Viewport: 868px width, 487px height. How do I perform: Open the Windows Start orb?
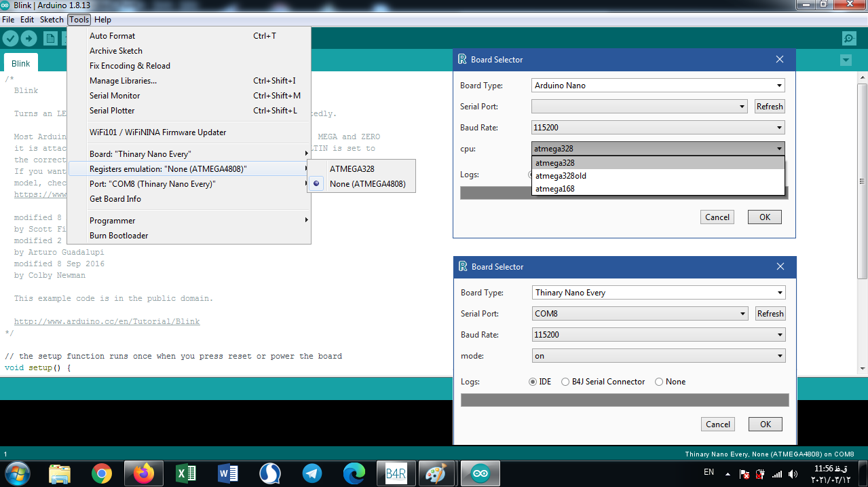click(x=17, y=473)
